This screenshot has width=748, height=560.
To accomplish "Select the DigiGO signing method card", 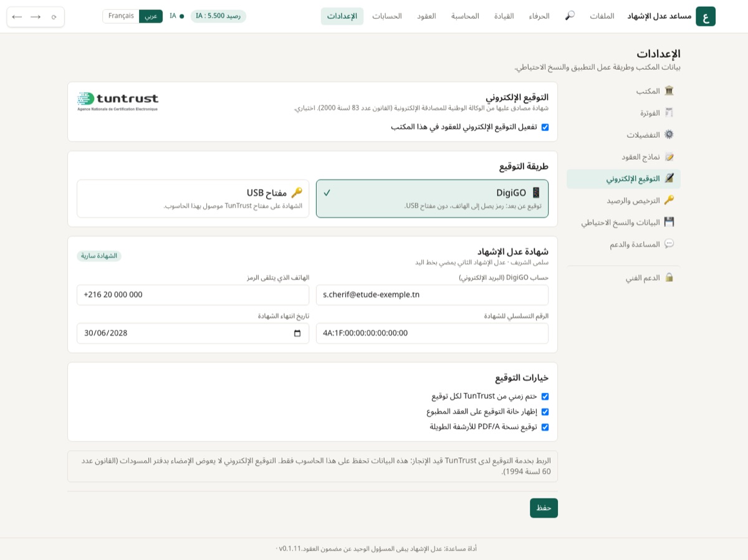I will tap(432, 198).
